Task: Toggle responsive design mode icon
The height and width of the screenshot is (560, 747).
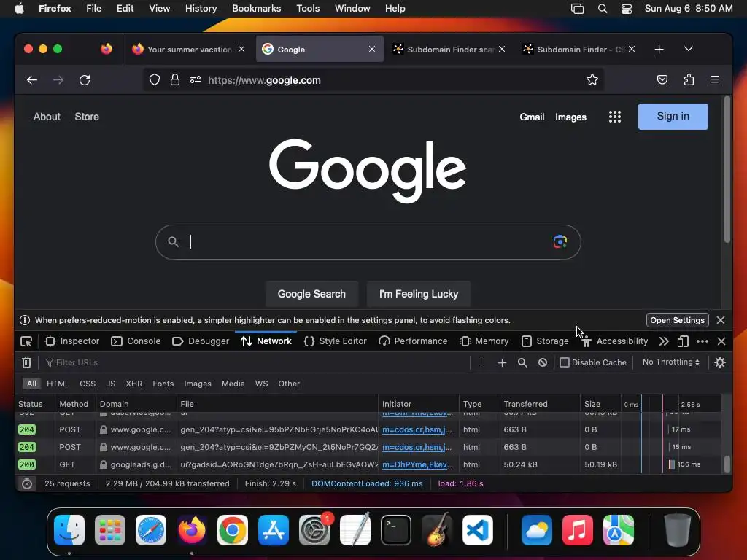Action: 683,341
